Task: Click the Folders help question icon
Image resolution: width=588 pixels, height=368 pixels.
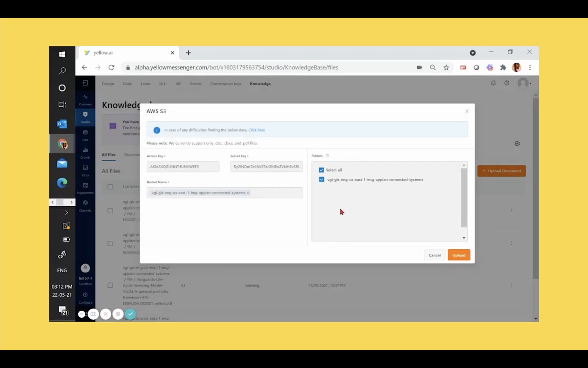Action: 327,156
